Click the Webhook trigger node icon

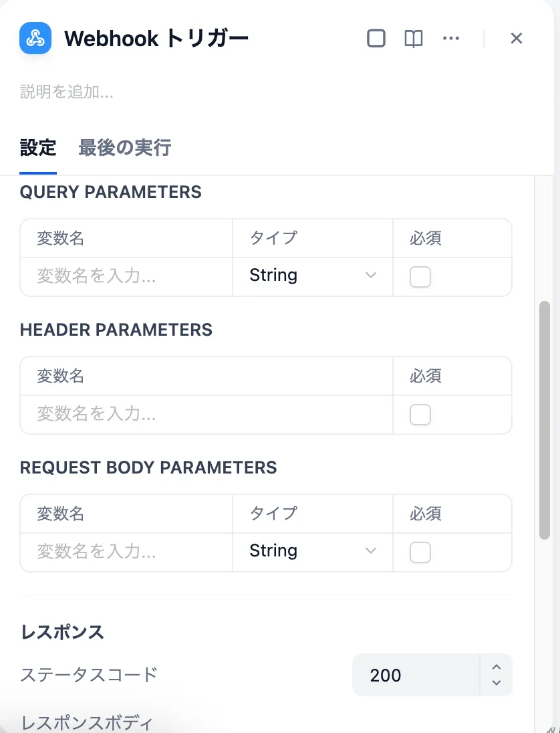coord(35,38)
